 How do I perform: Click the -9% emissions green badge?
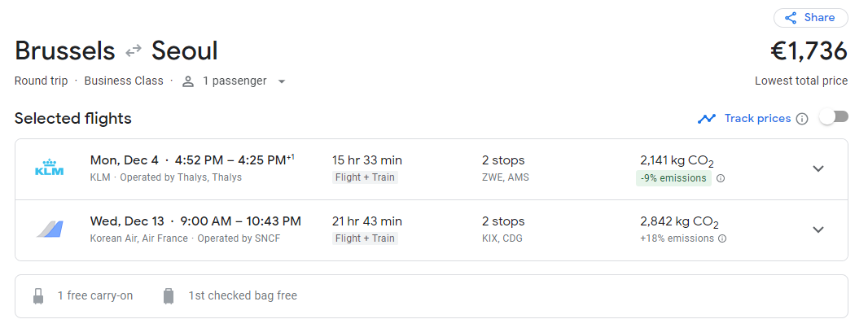(x=673, y=178)
